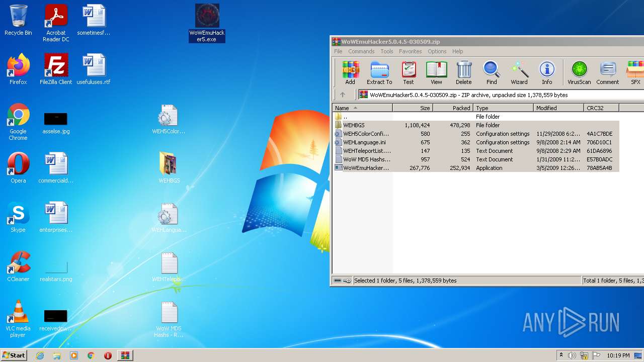
Task: Click the SFX toolbar icon
Action: tap(635, 73)
